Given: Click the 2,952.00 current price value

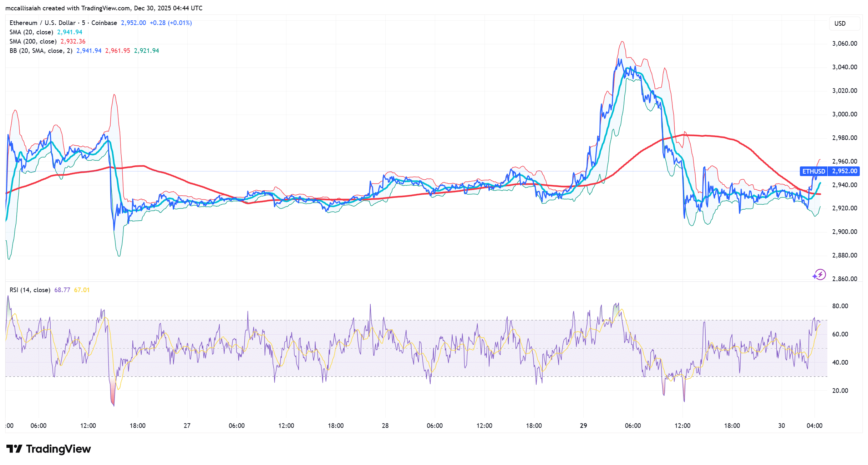Looking at the screenshot, I should pos(133,22).
